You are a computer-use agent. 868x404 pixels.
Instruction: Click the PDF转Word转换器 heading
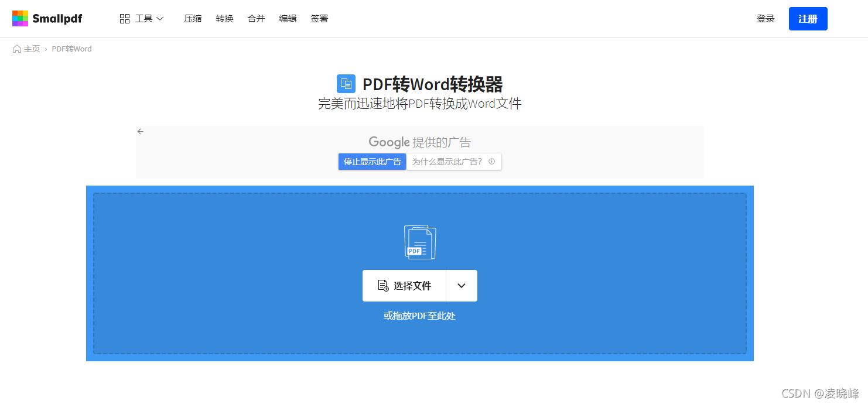coord(432,84)
